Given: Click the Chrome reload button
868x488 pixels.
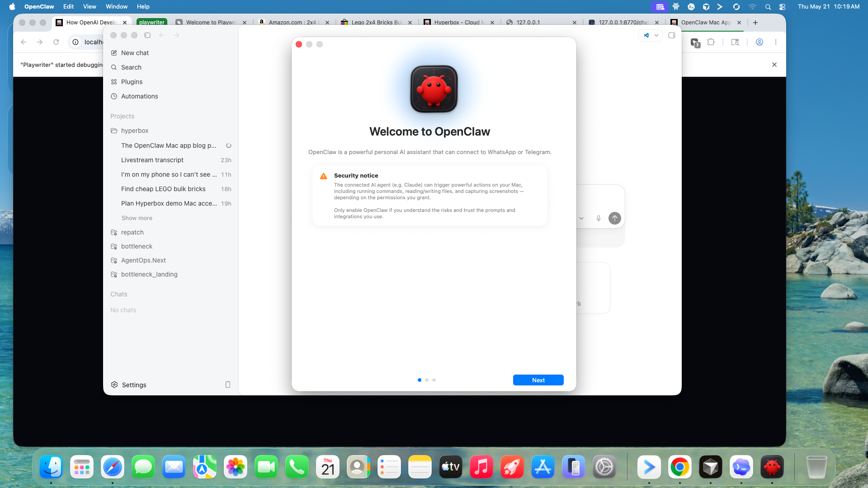Looking at the screenshot, I should click(x=56, y=42).
